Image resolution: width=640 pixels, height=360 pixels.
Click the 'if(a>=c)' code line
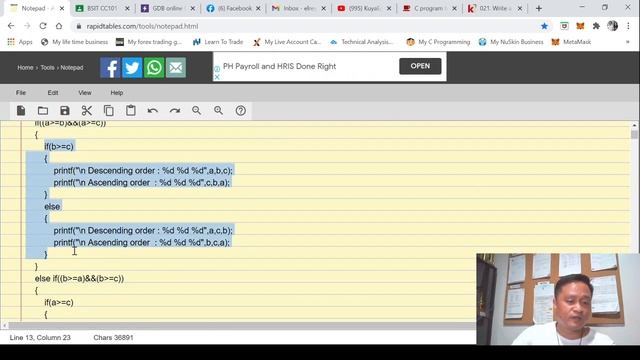[59, 302]
